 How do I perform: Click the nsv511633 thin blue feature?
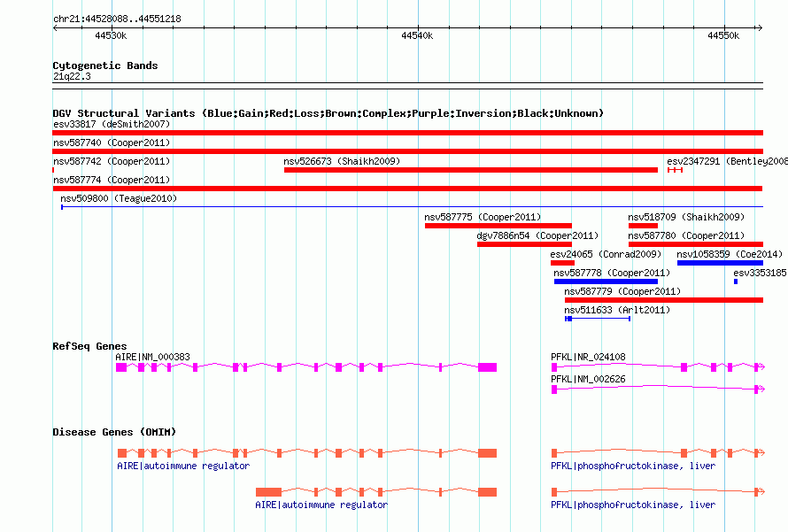[598, 319]
